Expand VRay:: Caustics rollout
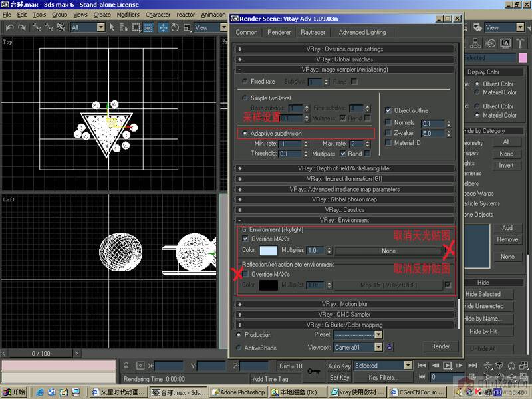Viewport: 532px width, 399px height. click(344, 210)
